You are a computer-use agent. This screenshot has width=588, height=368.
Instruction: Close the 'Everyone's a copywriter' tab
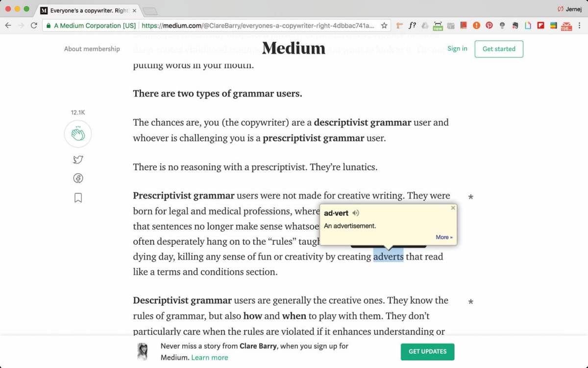pyautogui.click(x=134, y=10)
